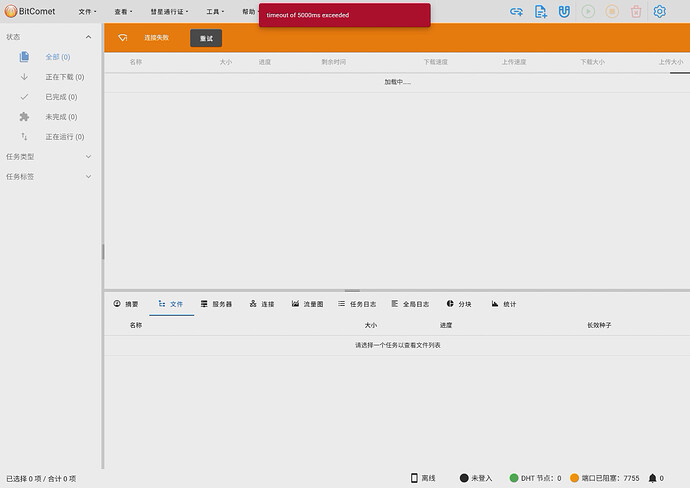
Task: Switch to the 流量图 tab
Action: (307, 304)
